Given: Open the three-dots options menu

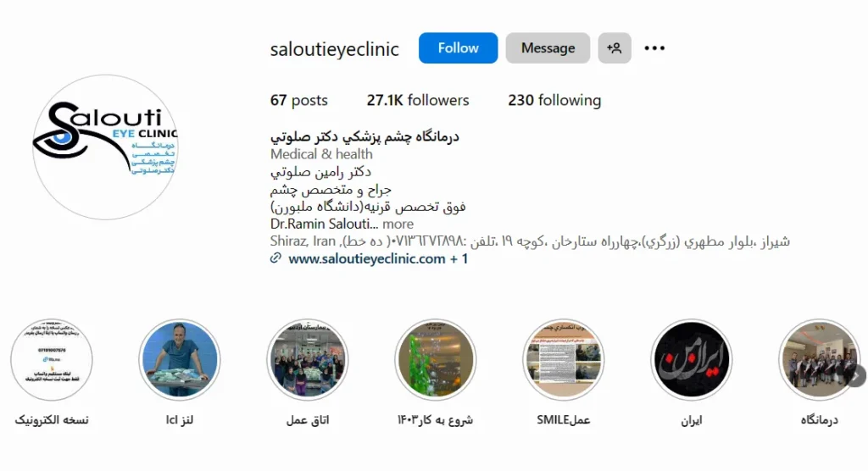Looking at the screenshot, I should point(654,48).
